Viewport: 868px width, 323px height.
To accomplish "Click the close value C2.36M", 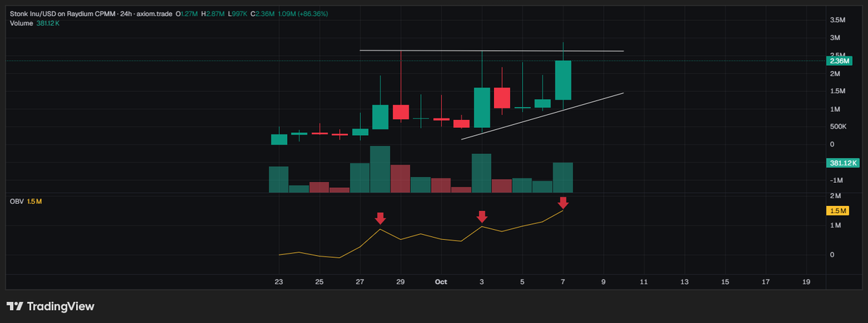I will (263, 13).
